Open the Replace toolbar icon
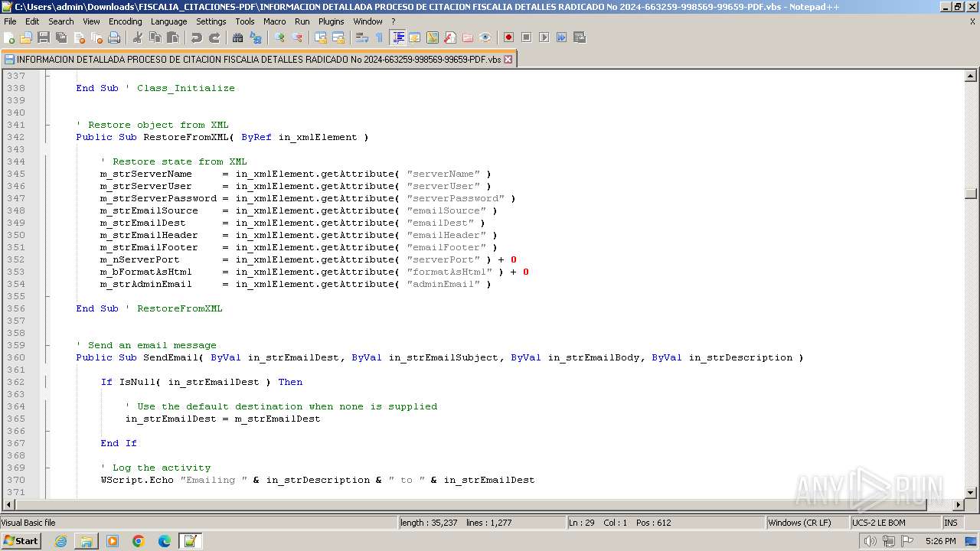The height and width of the screenshot is (551, 980). pos(256,37)
